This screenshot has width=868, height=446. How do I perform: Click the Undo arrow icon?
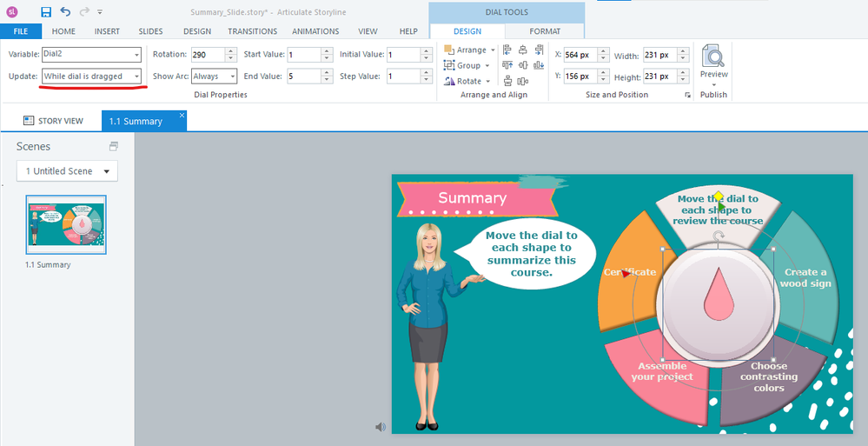click(x=65, y=11)
